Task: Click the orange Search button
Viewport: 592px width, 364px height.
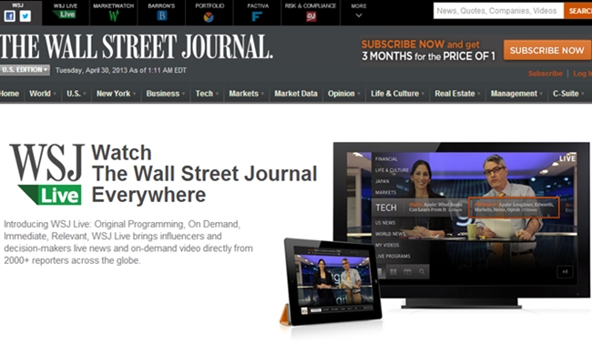Action: (578, 11)
